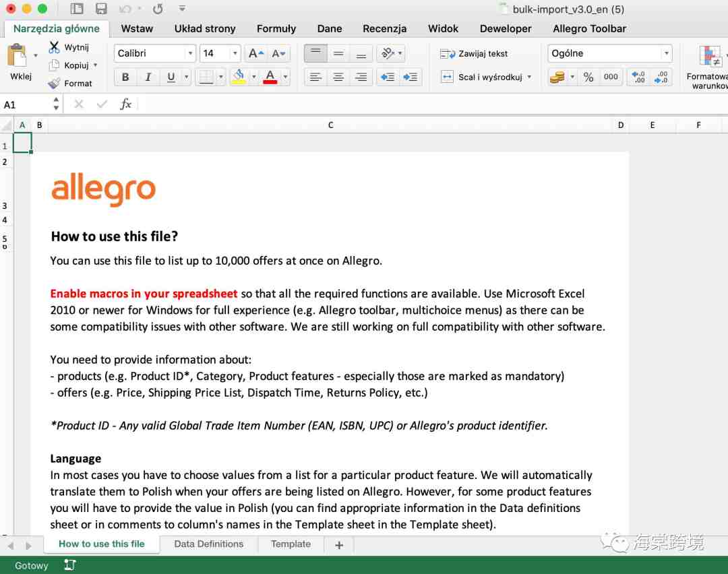Decrease indent icon

(x=388, y=77)
